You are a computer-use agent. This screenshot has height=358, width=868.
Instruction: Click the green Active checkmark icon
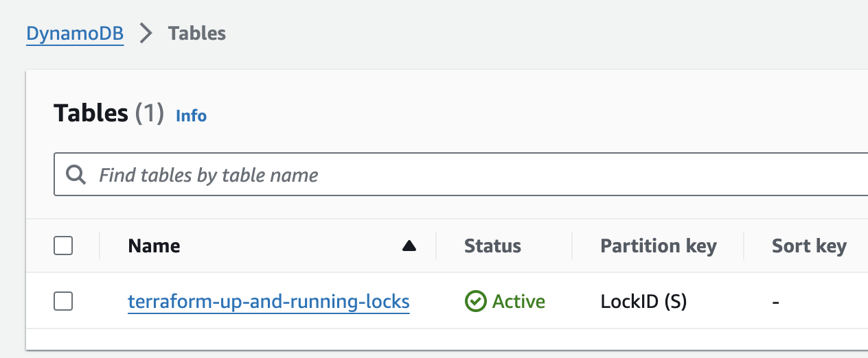click(475, 302)
